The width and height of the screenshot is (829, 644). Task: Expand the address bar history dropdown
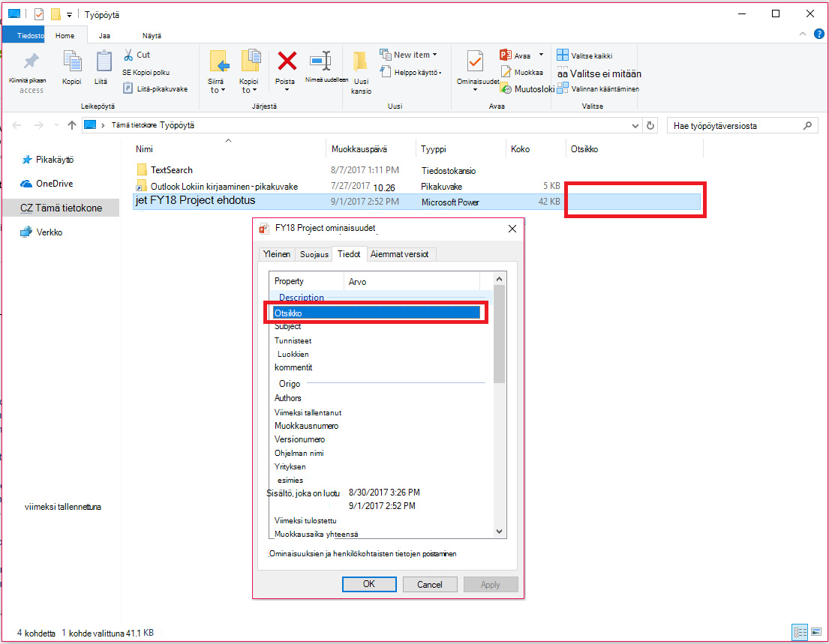tap(635, 126)
